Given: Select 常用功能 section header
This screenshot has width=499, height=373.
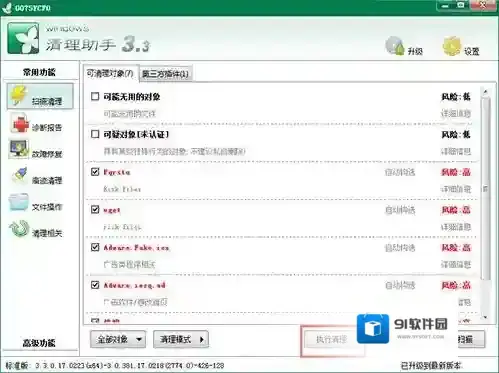Looking at the screenshot, I should coord(39,72).
